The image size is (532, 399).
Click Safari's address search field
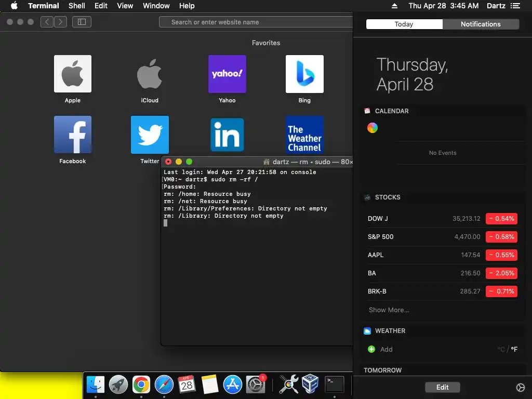coord(256,22)
